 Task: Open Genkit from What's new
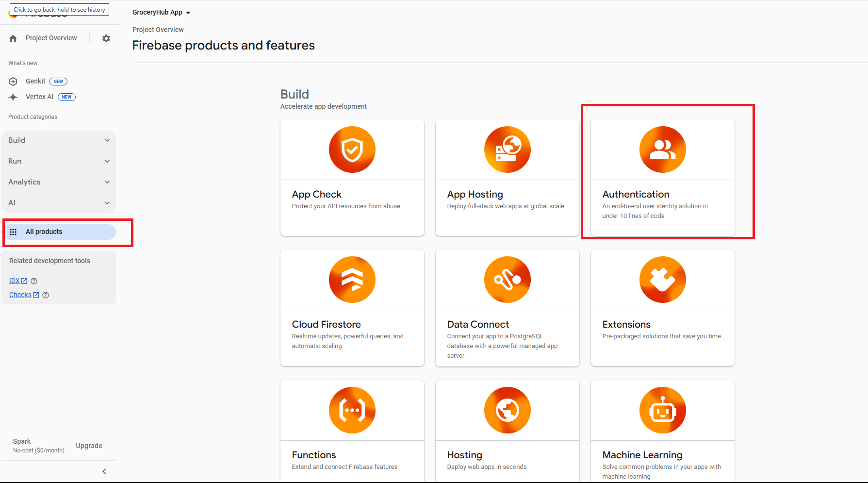point(35,82)
